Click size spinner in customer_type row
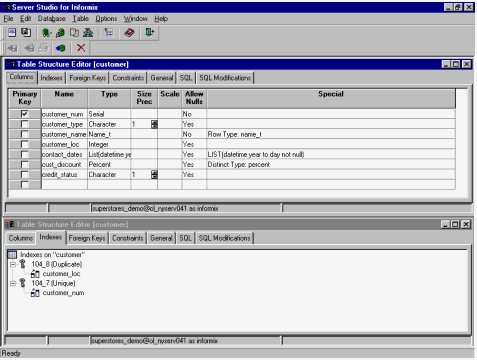The height and width of the screenshot is (360, 477). (154, 124)
